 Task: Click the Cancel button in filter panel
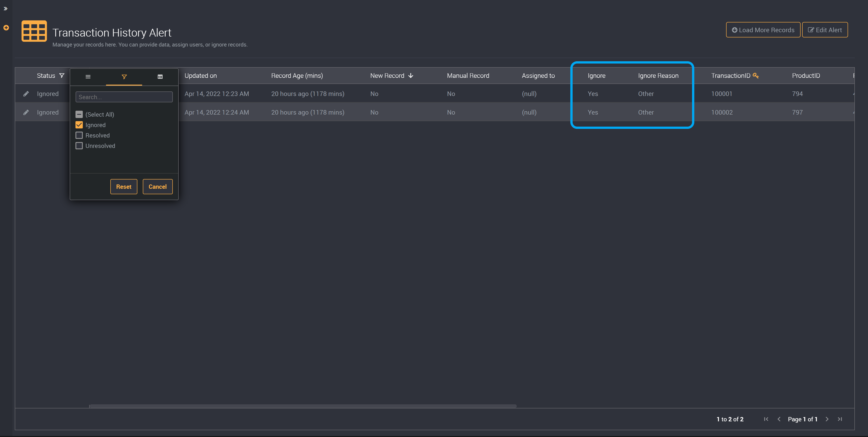[x=158, y=186]
